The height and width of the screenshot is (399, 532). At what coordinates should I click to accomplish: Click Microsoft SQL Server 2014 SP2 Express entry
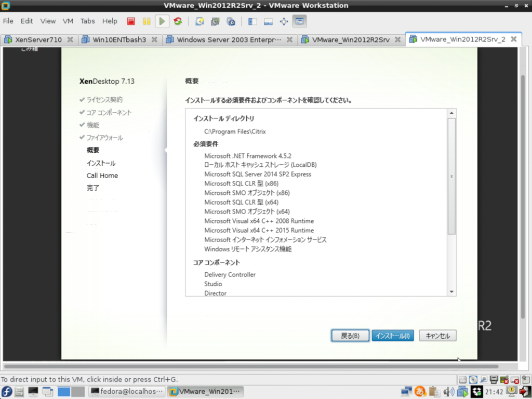point(258,175)
